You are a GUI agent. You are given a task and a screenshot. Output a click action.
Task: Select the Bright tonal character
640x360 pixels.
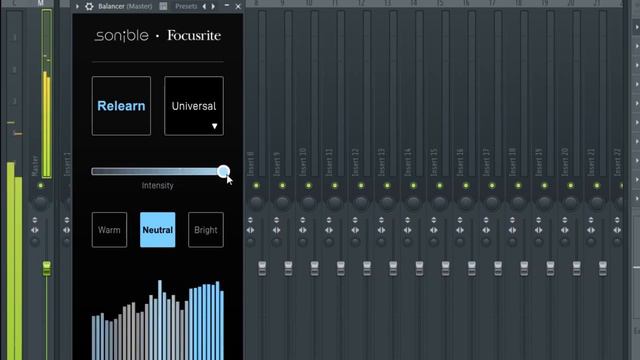pos(206,230)
